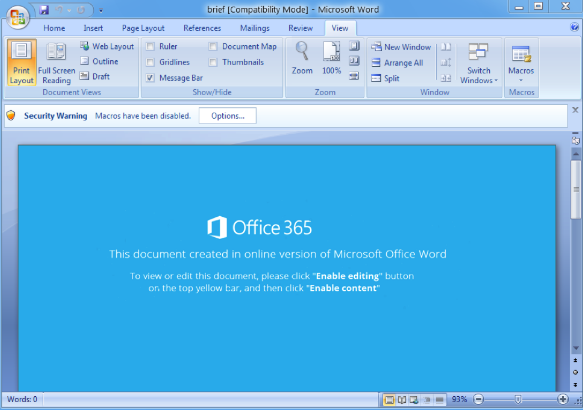Select Outline status bar view button
The image size is (583, 411).
pyautogui.click(x=427, y=400)
